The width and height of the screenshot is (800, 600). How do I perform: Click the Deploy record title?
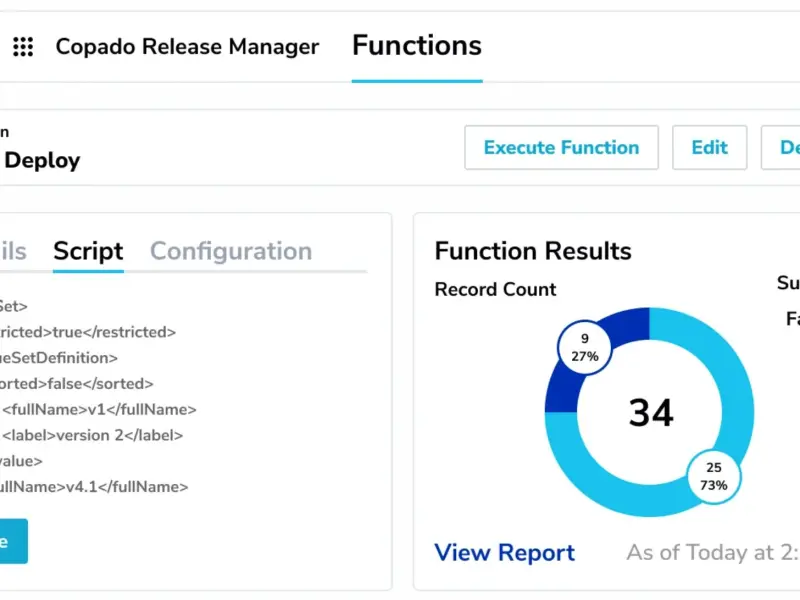coord(42,161)
